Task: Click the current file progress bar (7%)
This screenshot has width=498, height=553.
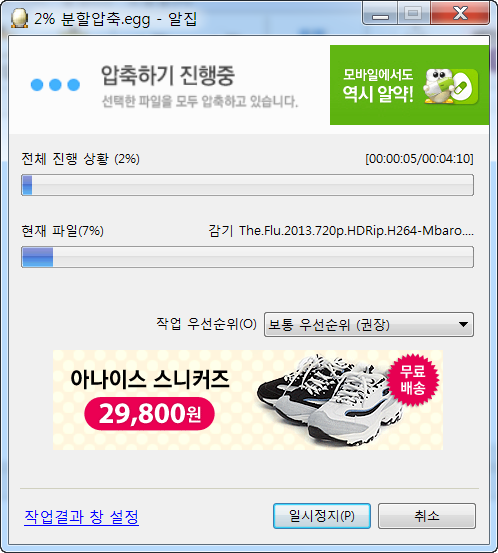Action: (x=247, y=257)
